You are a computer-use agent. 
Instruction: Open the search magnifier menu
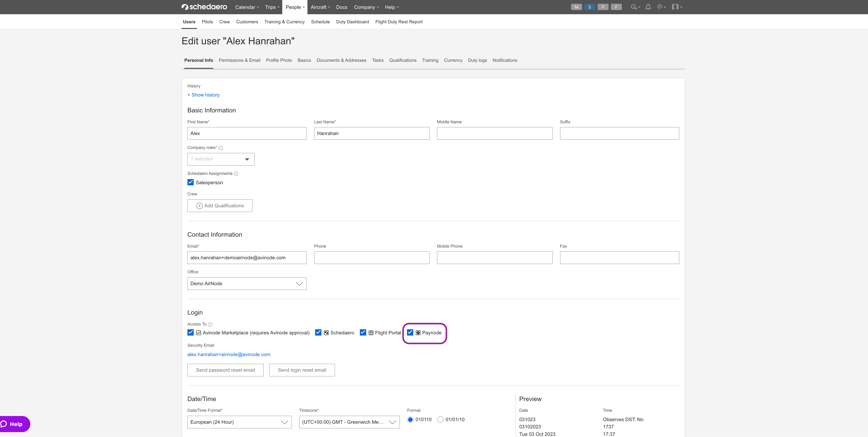(635, 7)
